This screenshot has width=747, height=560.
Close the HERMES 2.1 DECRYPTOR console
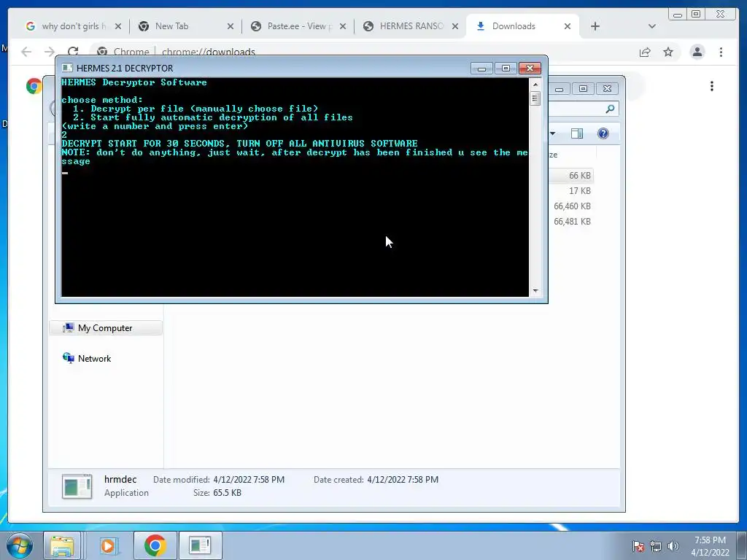(x=530, y=69)
